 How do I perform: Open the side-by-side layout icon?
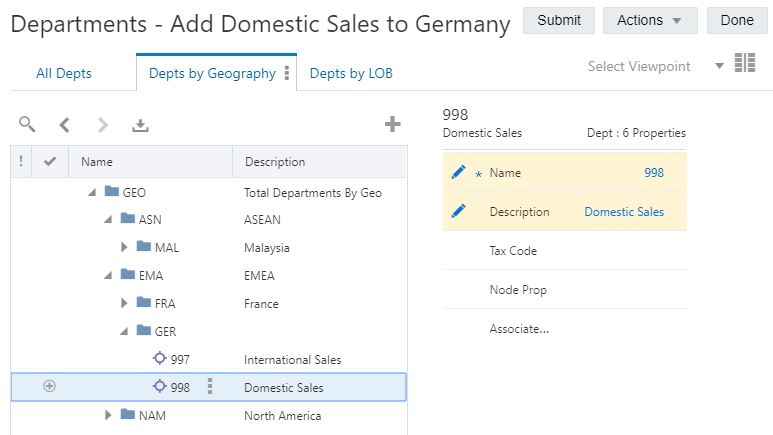(745, 64)
